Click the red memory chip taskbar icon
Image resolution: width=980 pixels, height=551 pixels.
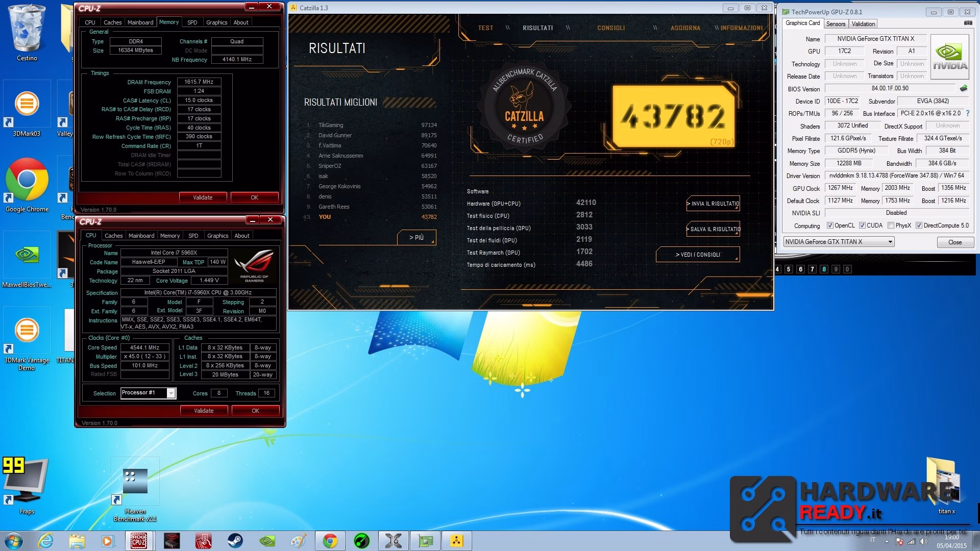click(x=172, y=541)
